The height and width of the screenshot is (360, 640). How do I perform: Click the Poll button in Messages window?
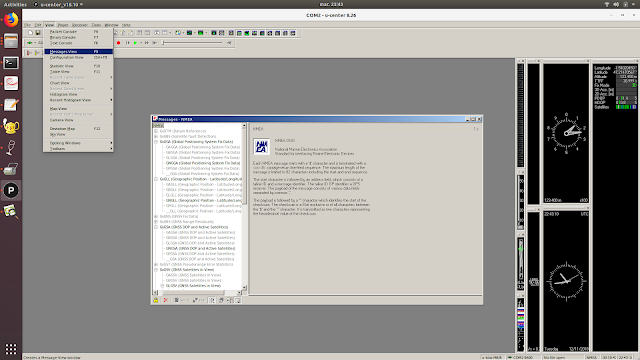tap(198, 300)
